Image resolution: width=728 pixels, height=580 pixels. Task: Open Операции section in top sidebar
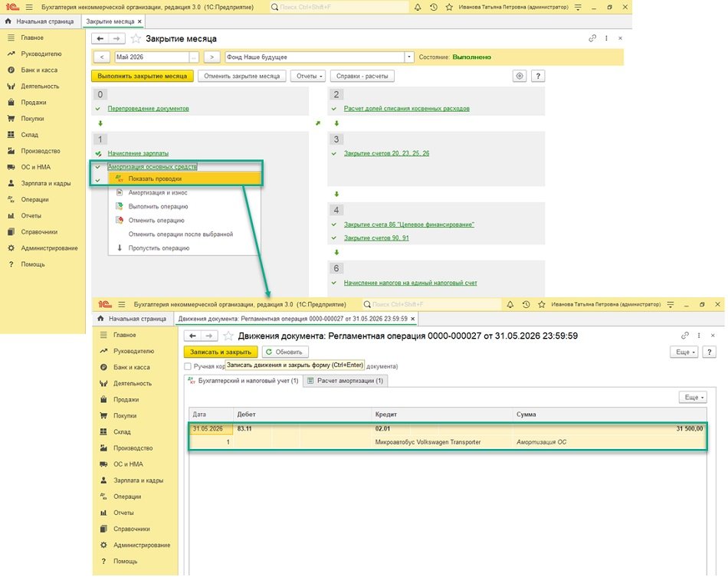[x=34, y=200]
